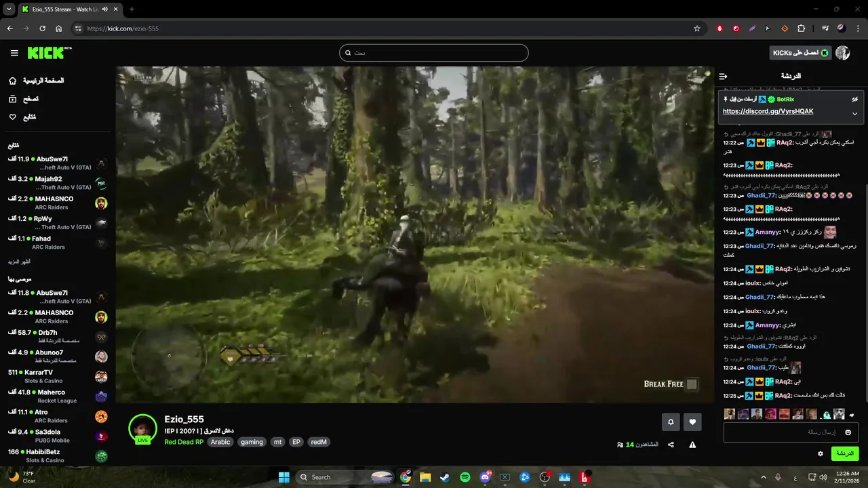Expand Show more under following list
Image resolution: width=868 pixels, height=488 pixels.
click(x=20, y=262)
